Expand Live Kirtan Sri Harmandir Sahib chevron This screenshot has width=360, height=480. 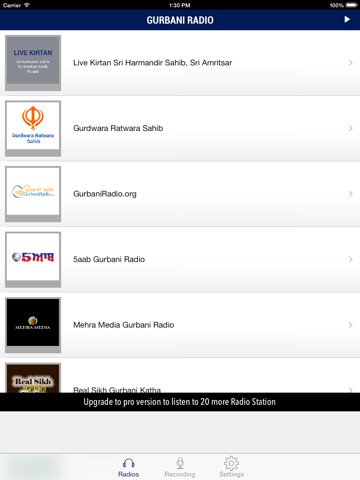350,63
